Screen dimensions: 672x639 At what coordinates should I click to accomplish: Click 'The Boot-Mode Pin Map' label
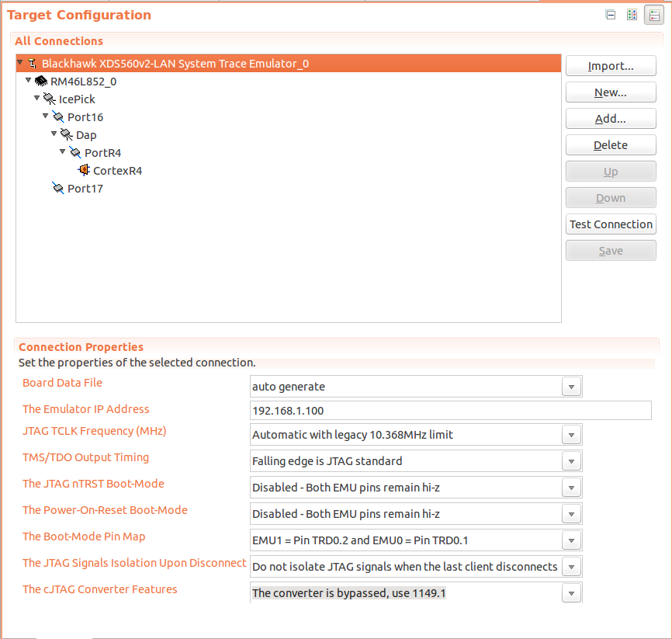click(84, 537)
